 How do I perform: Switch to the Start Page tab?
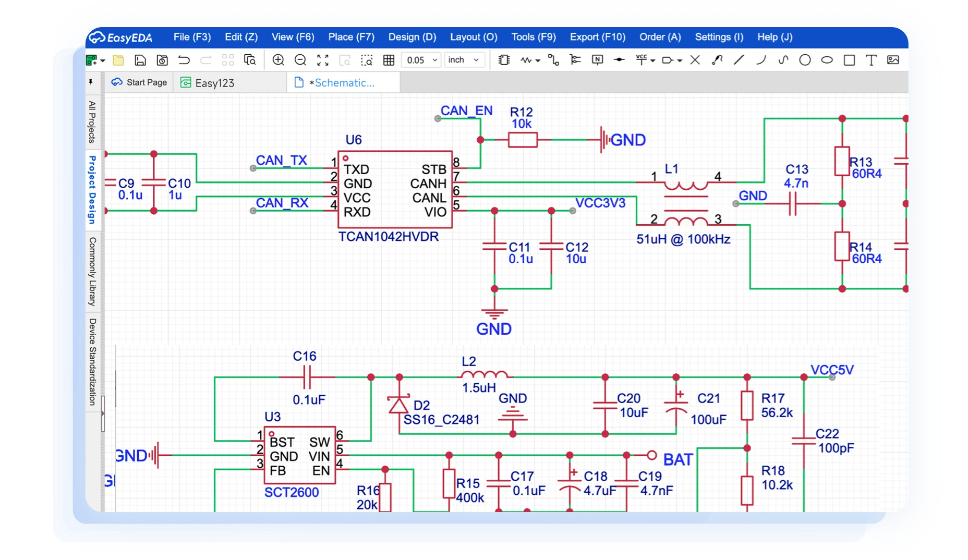point(139,82)
